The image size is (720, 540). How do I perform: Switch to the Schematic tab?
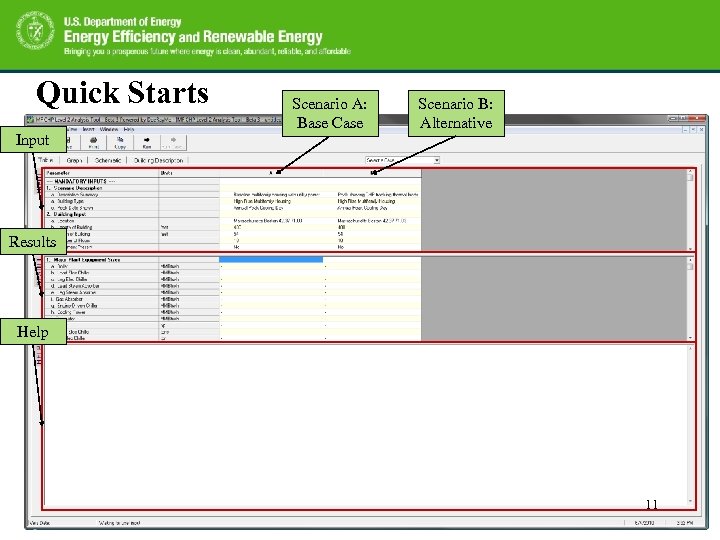click(108, 160)
